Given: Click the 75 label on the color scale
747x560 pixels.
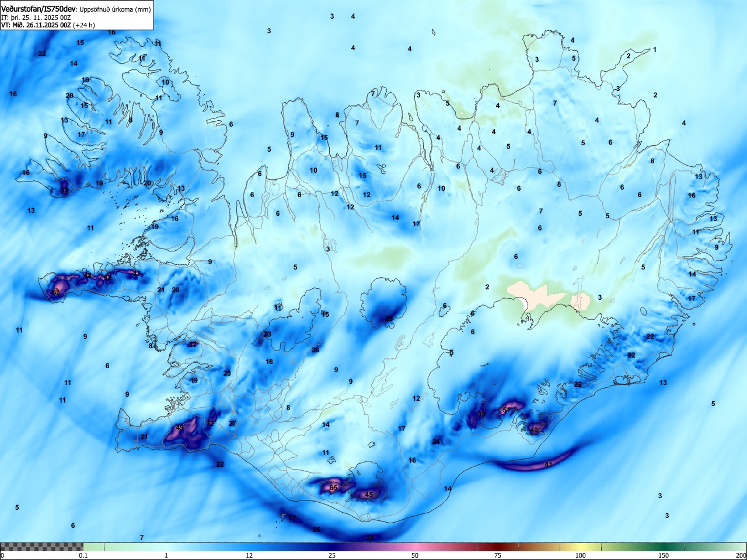Looking at the screenshot, I should (498, 555).
